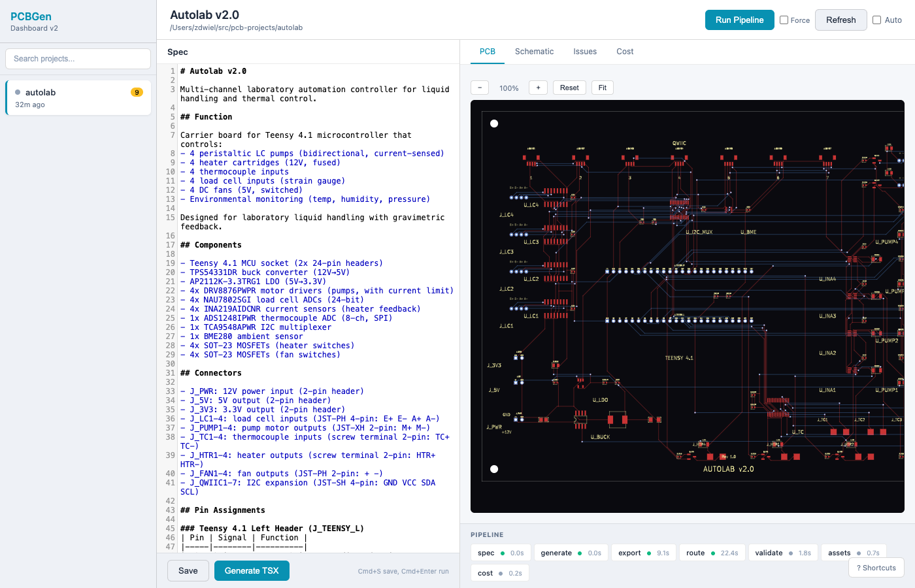Screen dimensions: 915x588
Task: Click the route pipeline stage chip
Action: point(712,553)
